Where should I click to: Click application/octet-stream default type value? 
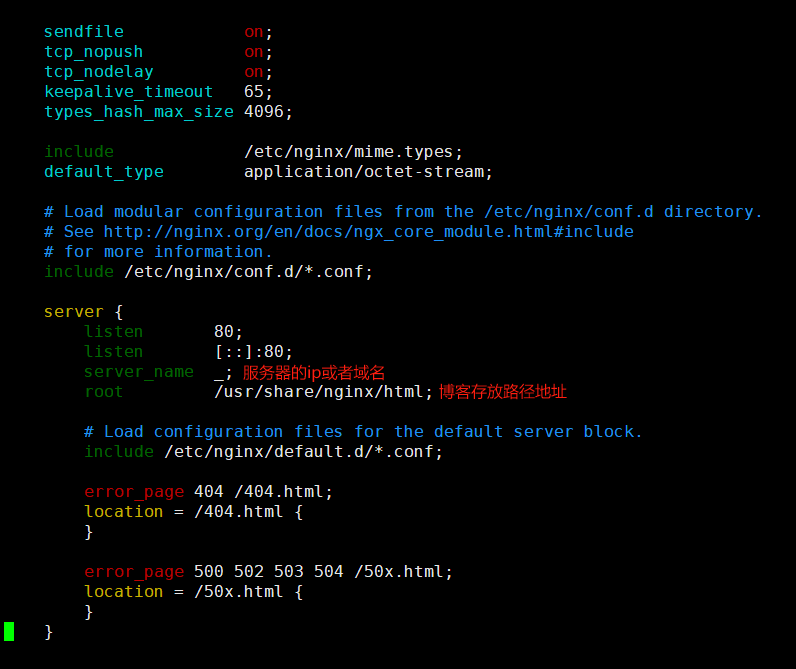368,171
